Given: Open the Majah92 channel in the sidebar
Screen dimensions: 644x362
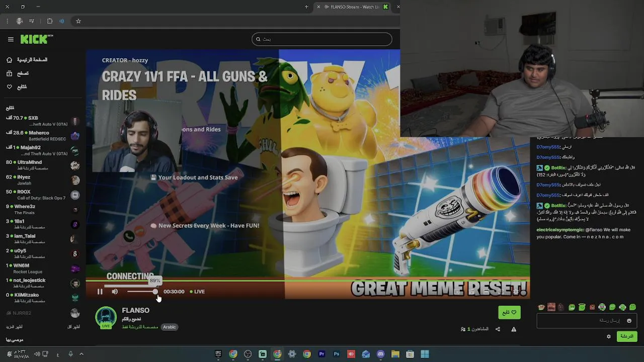Looking at the screenshot, I should coord(43,150).
